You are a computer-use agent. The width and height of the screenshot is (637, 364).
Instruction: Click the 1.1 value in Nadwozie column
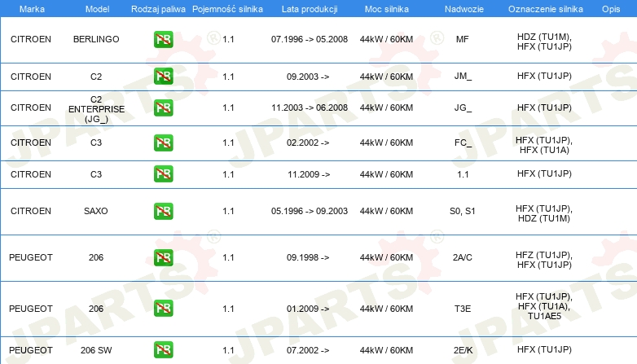tap(463, 175)
